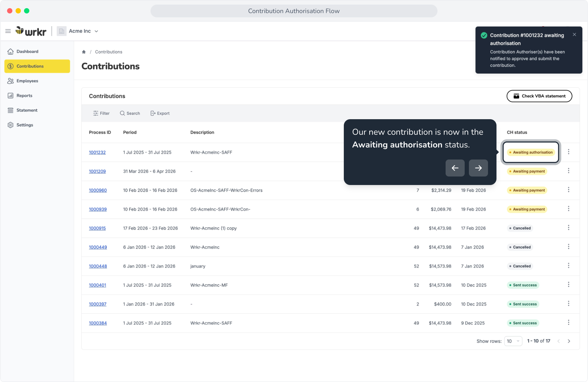
Task: Open the Search tool
Action: tap(130, 113)
